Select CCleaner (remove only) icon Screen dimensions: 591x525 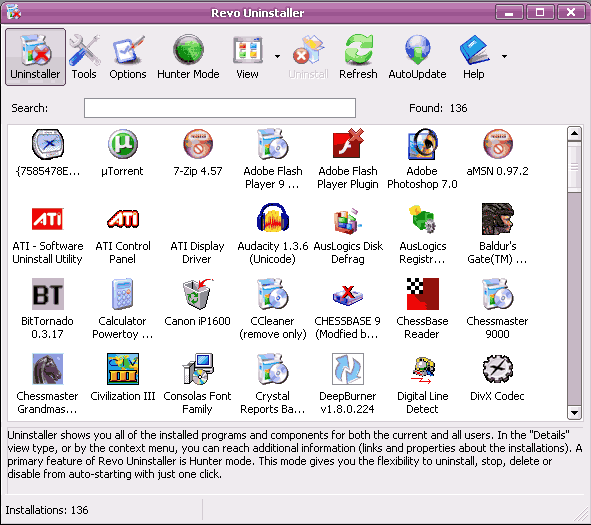tap(273, 294)
